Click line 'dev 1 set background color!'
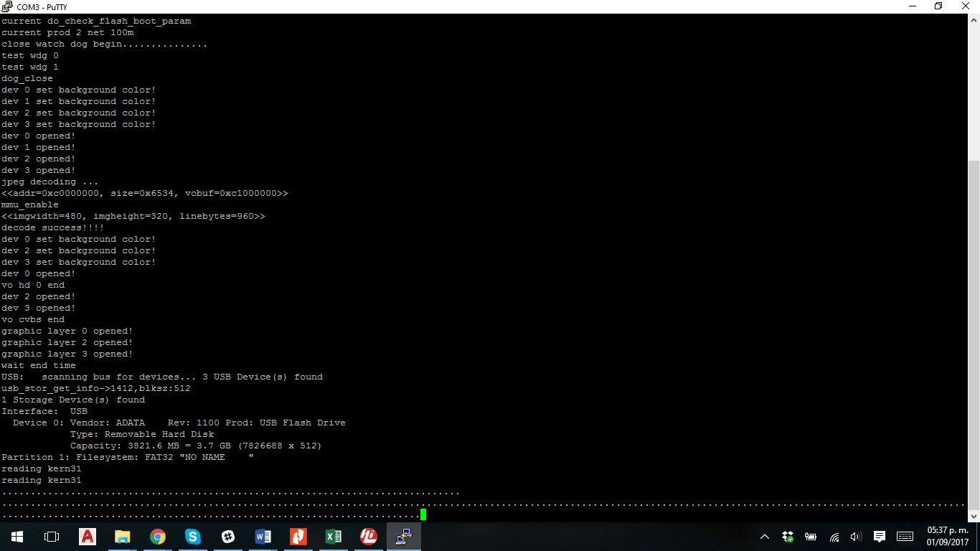 (x=79, y=101)
